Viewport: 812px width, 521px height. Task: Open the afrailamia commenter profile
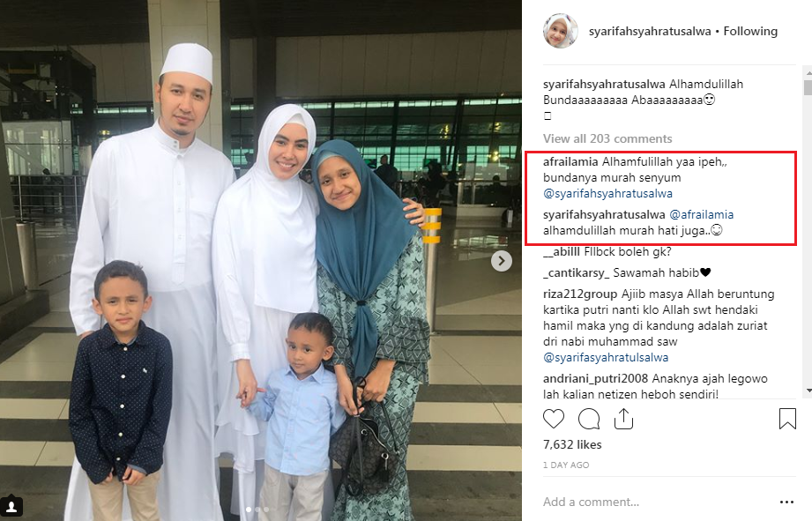pos(570,161)
